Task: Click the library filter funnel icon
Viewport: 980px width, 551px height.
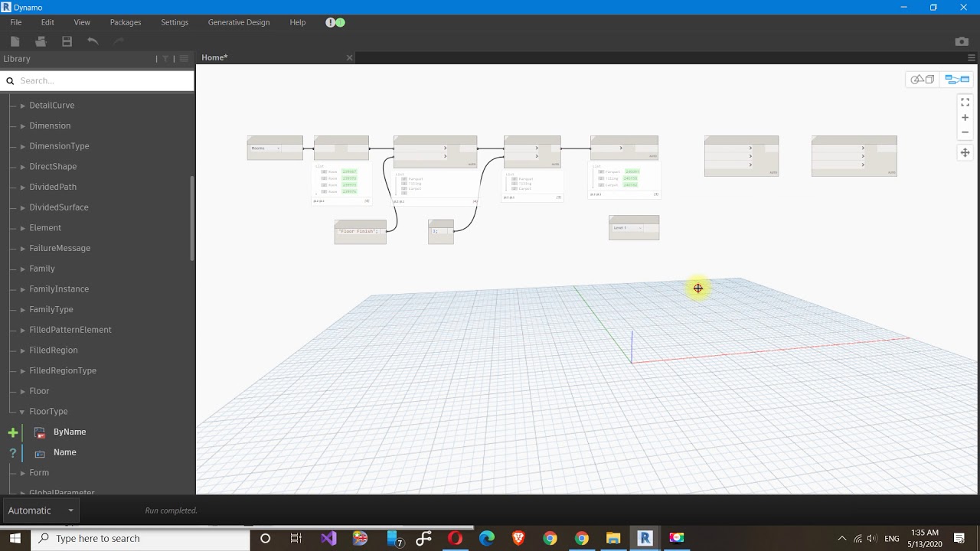Action: click(165, 59)
